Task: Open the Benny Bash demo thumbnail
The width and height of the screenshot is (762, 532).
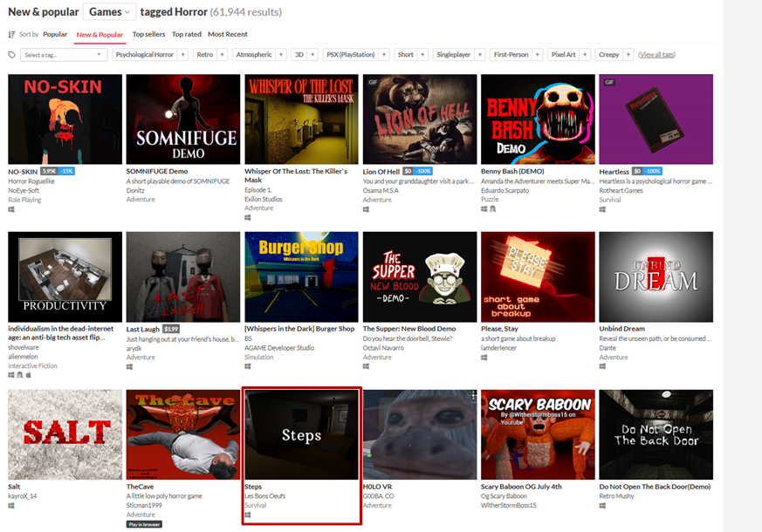Action: tap(538, 119)
